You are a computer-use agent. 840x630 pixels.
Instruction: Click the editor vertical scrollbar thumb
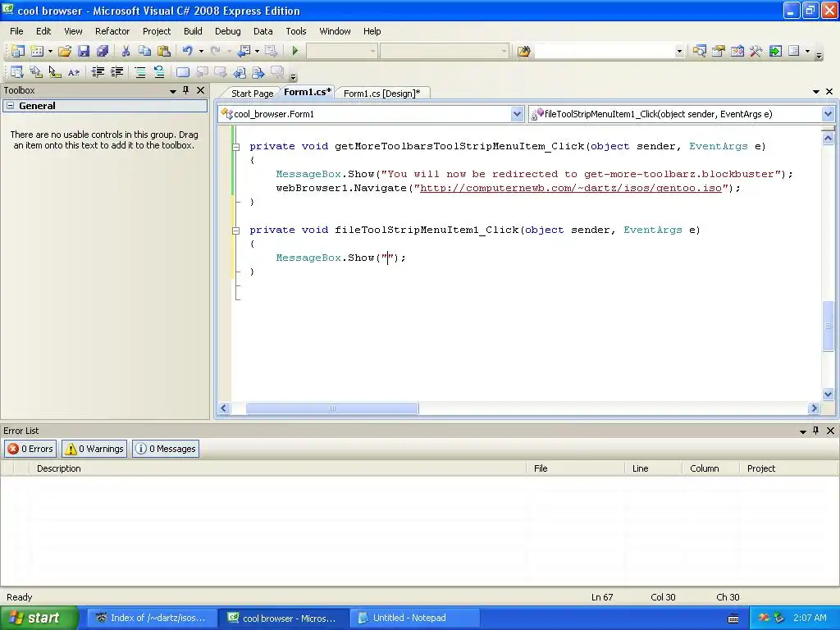pos(828,326)
